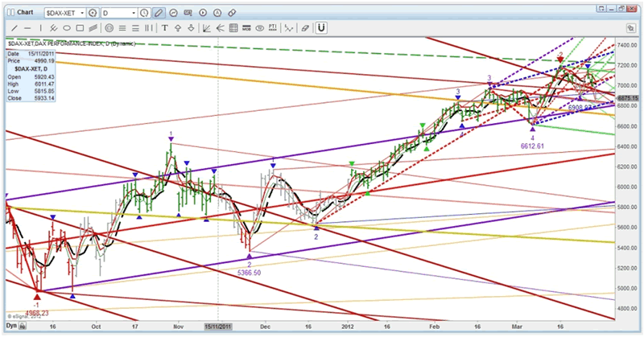
Task: Click the 4968.23 wave label at bottom left
Action: tap(36, 313)
